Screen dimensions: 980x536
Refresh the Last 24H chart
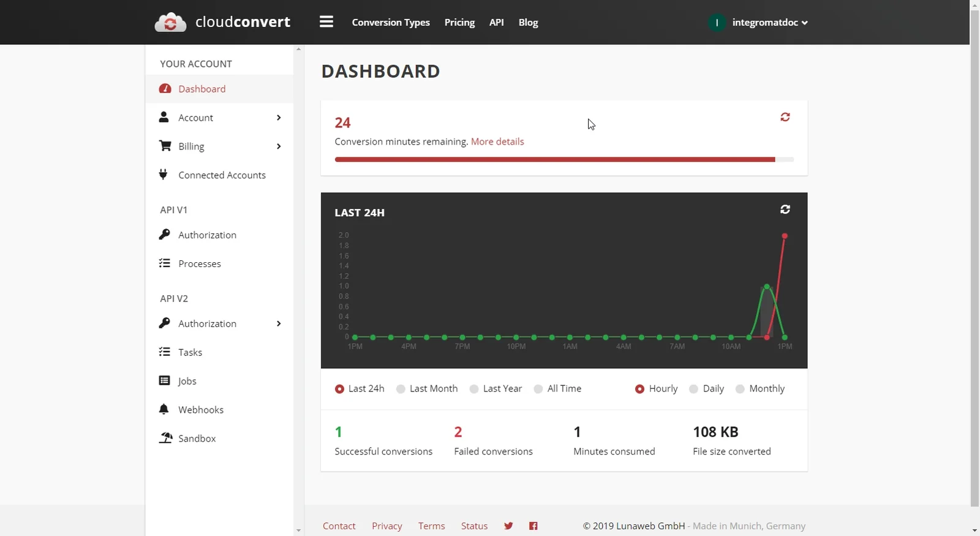pyautogui.click(x=785, y=209)
